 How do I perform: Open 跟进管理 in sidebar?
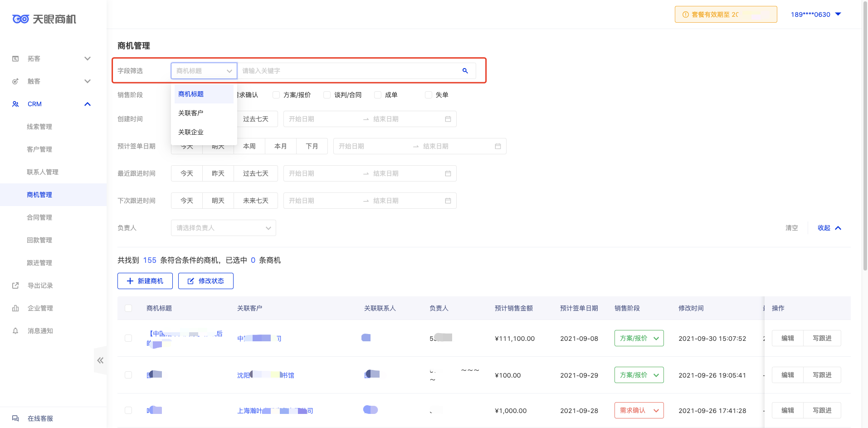(x=39, y=263)
